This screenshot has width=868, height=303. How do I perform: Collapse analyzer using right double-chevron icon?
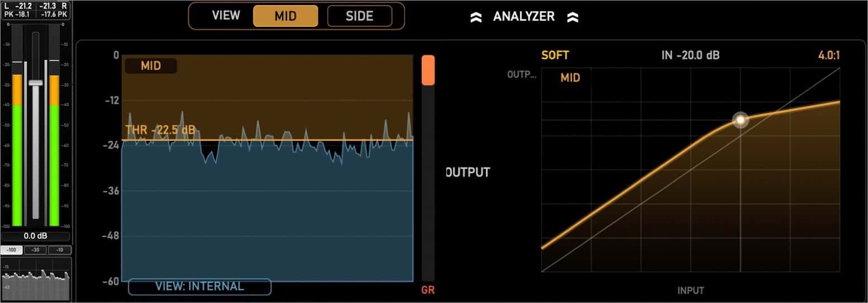573,17
